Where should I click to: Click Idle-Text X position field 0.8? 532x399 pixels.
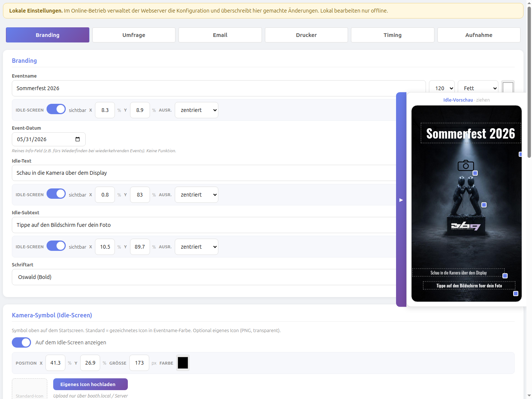click(x=105, y=195)
